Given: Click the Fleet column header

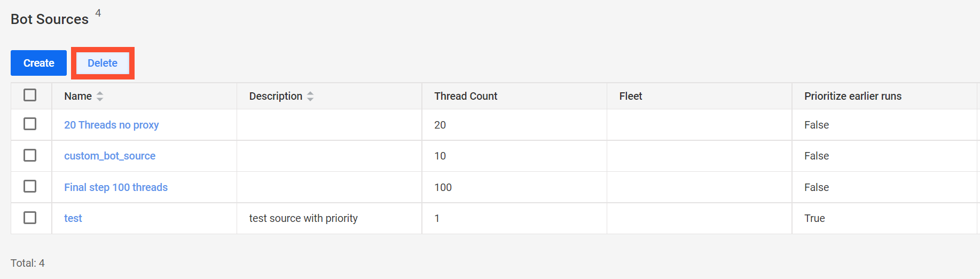Looking at the screenshot, I should pyautogui.click(x=631, y=96).
